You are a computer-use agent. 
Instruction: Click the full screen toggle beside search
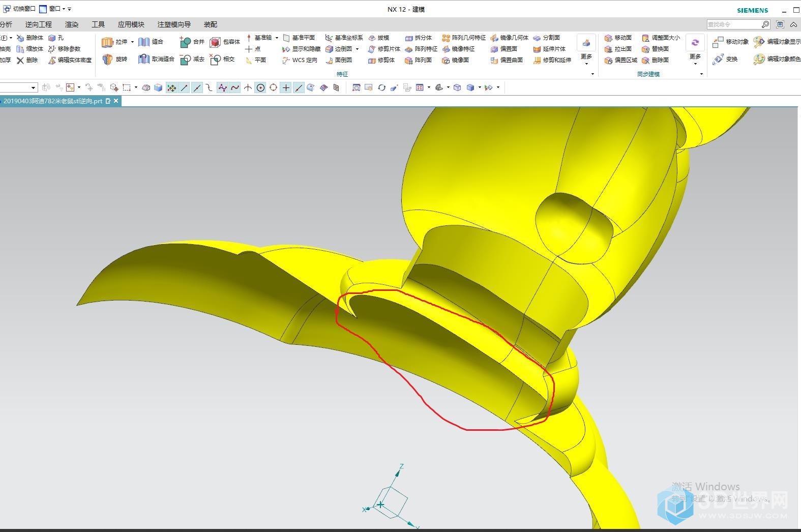[780, 24]
